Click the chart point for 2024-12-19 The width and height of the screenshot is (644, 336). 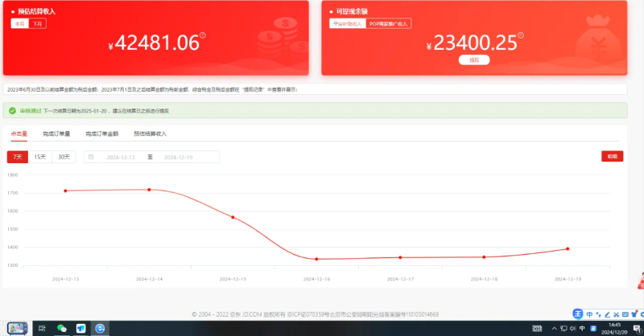[568, 249]
